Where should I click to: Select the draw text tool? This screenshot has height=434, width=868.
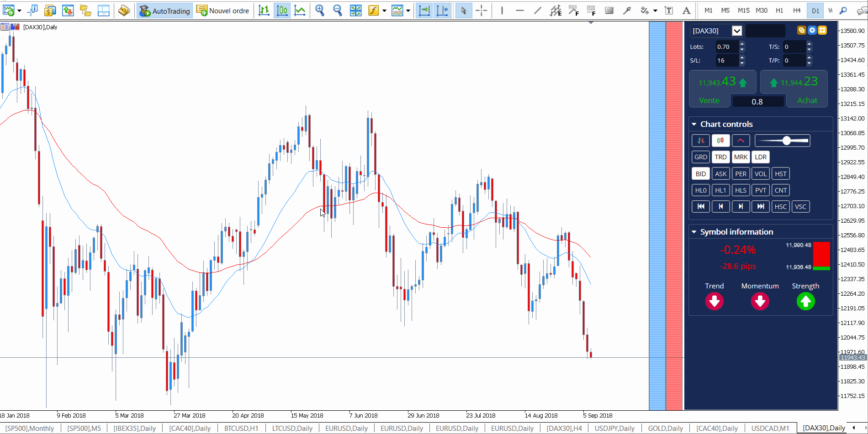(x=686, y=10)
